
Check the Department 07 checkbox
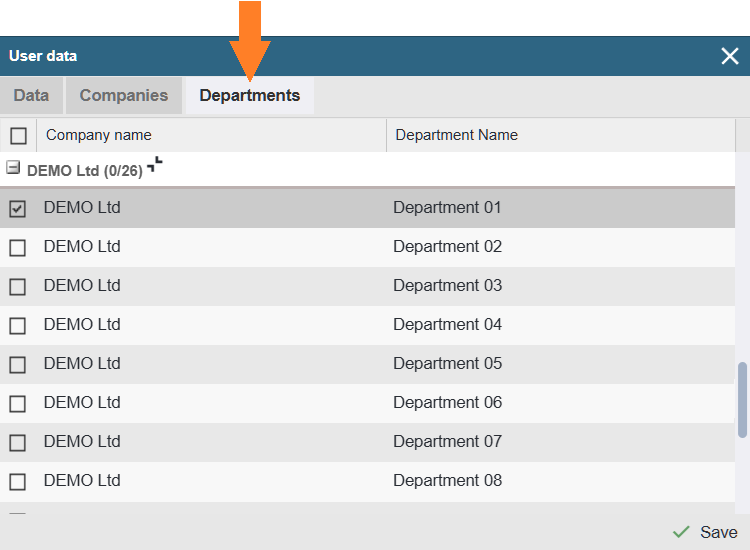point(17,443)
